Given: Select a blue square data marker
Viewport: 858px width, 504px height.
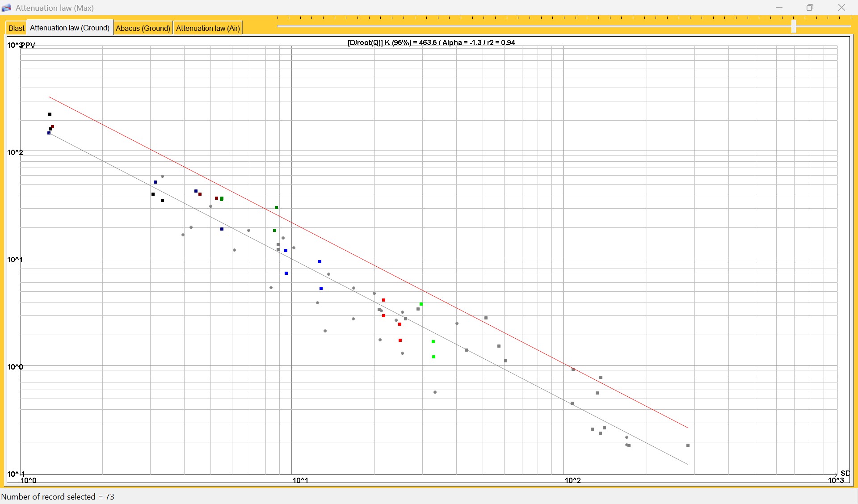Looking at the screenshot, I should point(320,261).
